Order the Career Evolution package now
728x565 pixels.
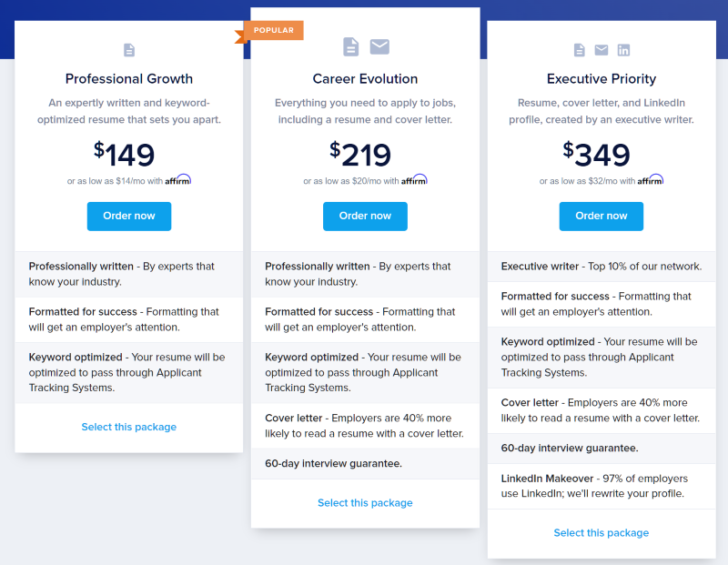click(365, 217)
